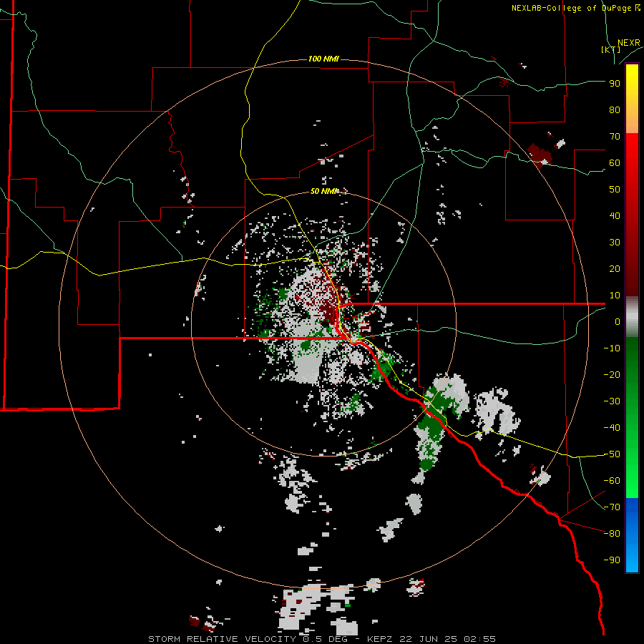
Task: Click the 22 JUN 25 date in caption
Action: point(428,639)
